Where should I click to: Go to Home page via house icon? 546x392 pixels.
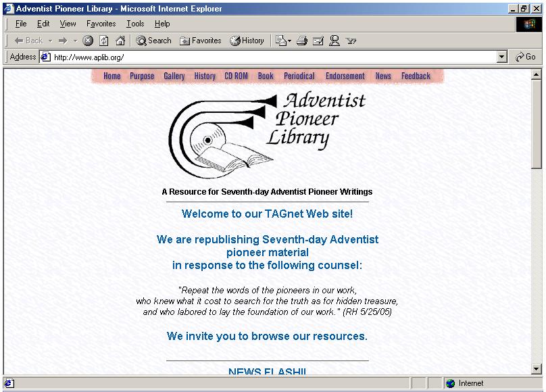click(x=120, y=41)
